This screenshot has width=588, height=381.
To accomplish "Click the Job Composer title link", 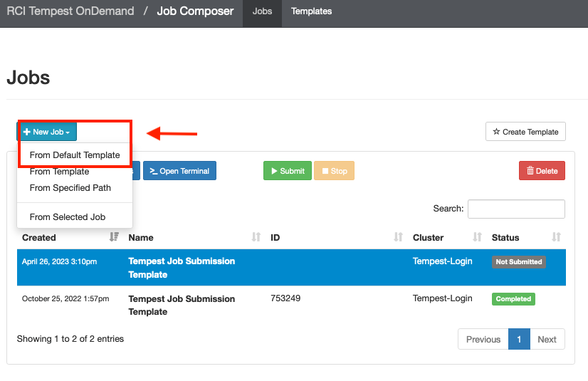I will (195, 11).
